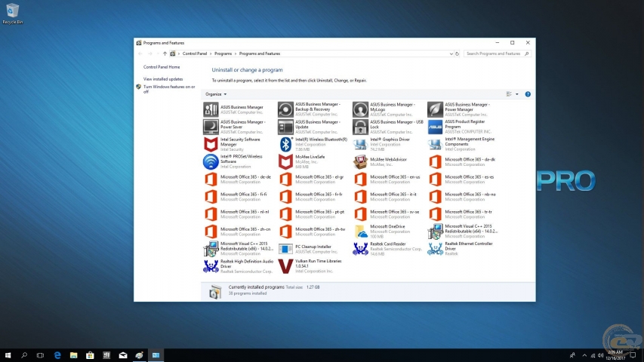644x362 pixels.
Task: Select Microsoft Office 365 - de-de entry
Action: (x=237, y=179)
